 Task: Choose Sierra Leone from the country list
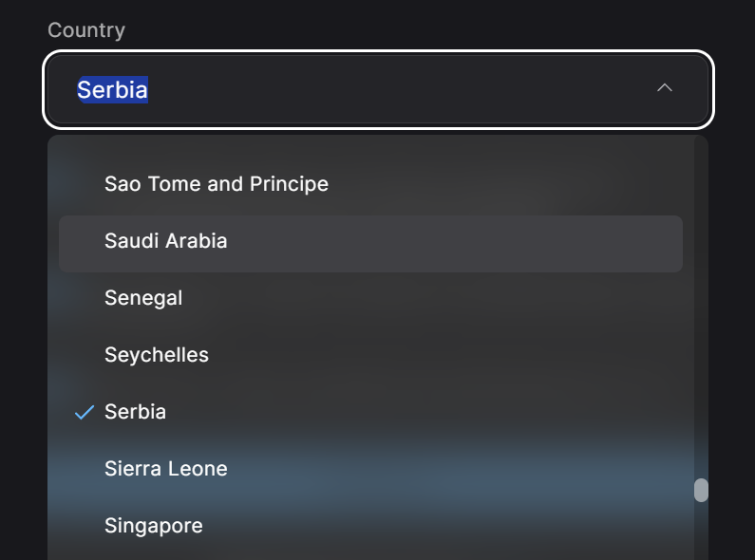(166, 469)
